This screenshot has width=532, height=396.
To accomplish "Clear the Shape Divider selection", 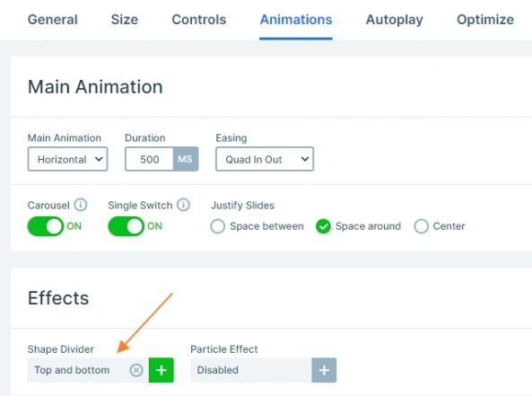I will (x=136, y=370).
